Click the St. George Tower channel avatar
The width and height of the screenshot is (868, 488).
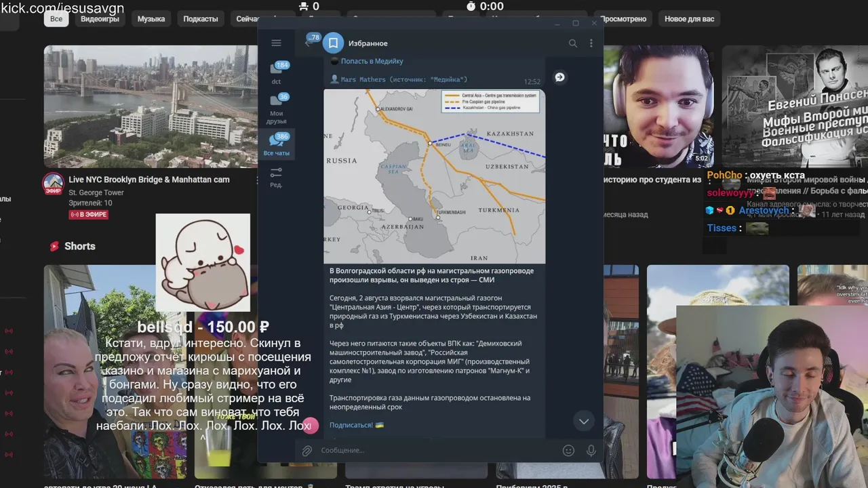click(x=53, y=183)
